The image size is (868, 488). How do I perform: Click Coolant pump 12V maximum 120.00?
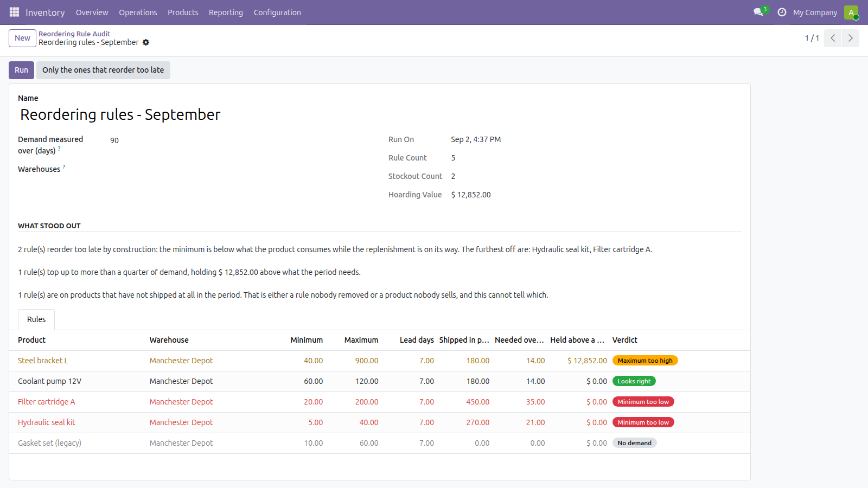coord(367,381)
